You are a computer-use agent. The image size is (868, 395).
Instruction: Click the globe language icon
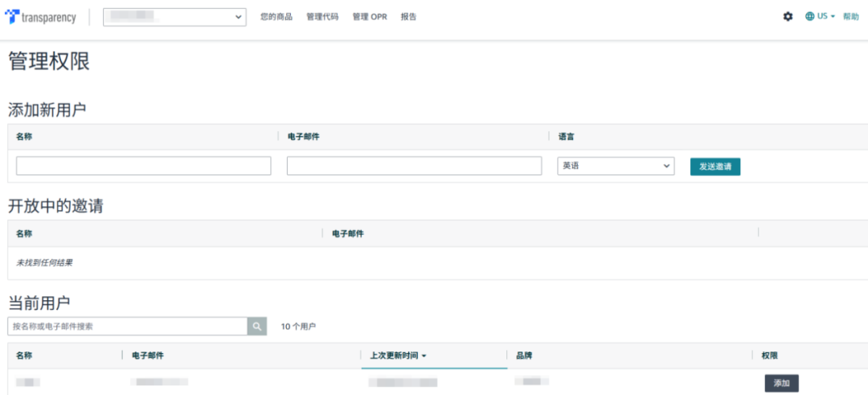coord(810,17)
